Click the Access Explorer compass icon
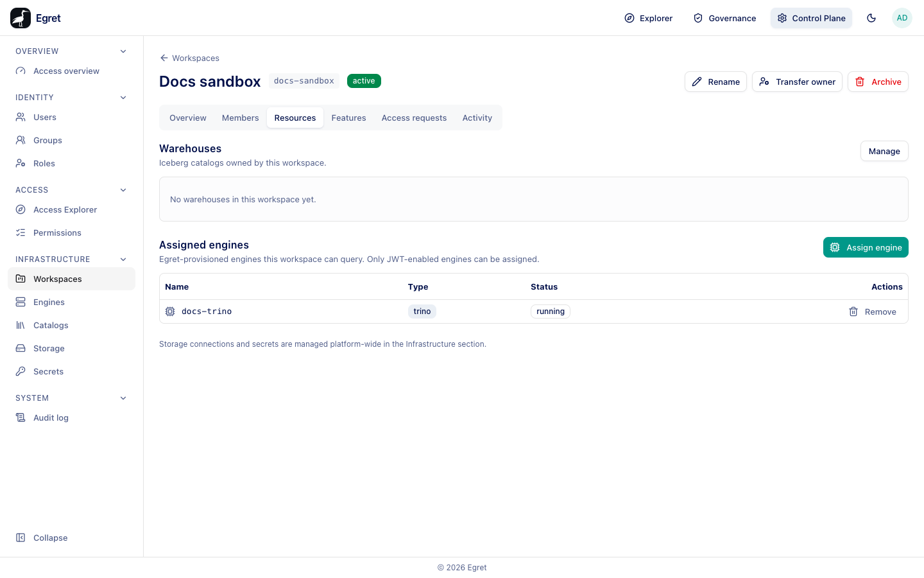This screenshot has height=578, width=924. click(x=21, y=209)
